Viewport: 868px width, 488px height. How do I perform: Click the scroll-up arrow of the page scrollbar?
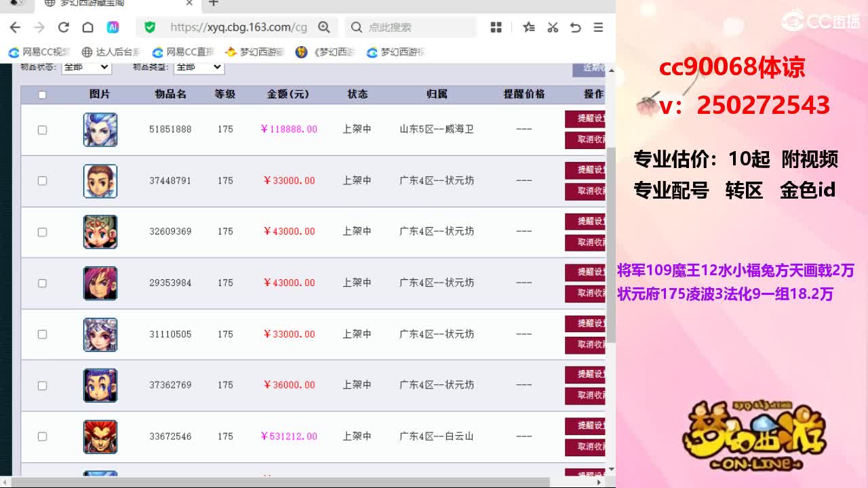(x=611, y=70)
